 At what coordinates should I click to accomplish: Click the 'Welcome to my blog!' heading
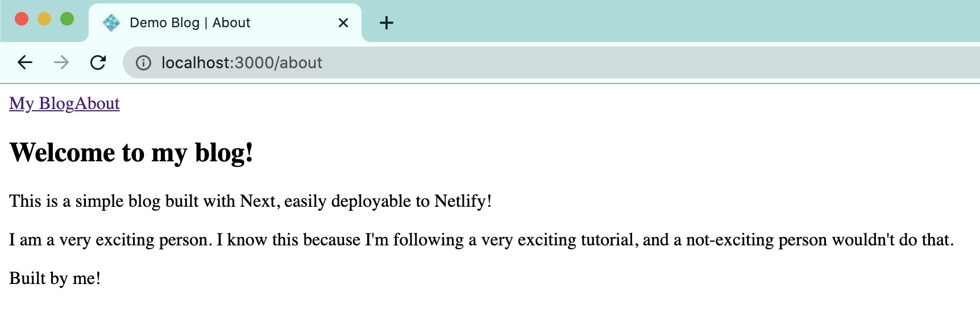(131, 152)
